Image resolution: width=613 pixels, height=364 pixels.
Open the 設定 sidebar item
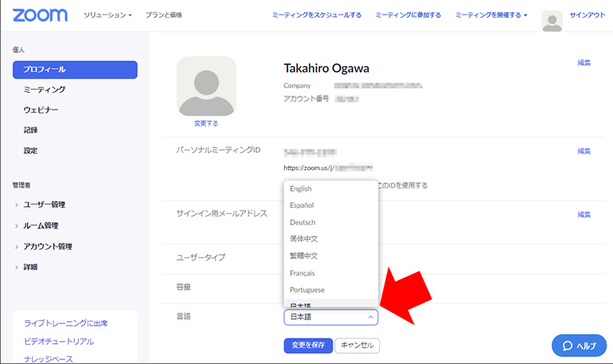(x=31, y=151)
